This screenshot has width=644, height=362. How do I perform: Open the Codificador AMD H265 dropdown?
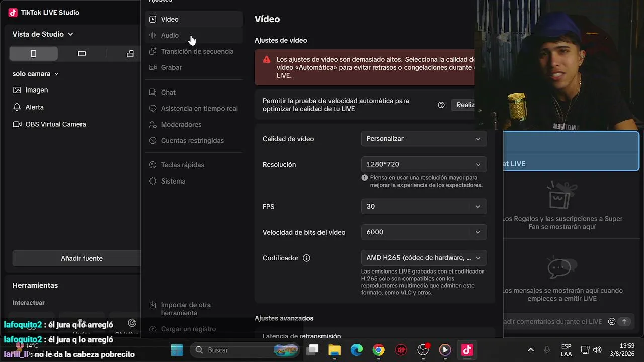(x=424, y=258)
